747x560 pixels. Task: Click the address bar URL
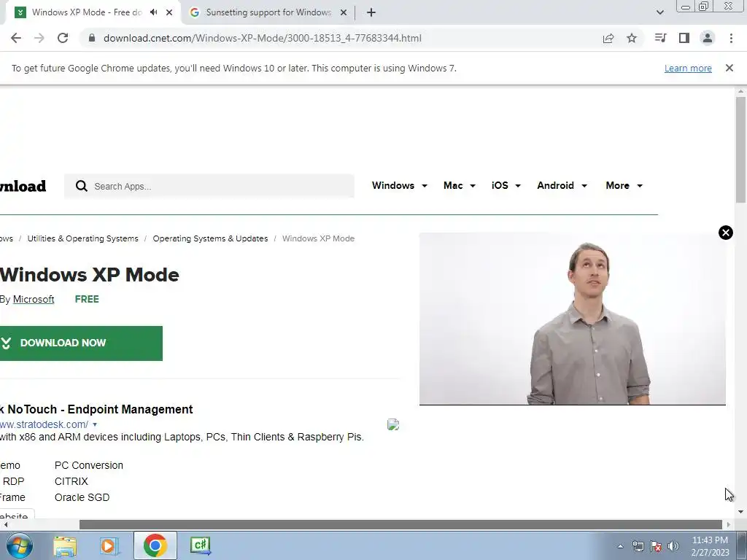click(263, 38)
